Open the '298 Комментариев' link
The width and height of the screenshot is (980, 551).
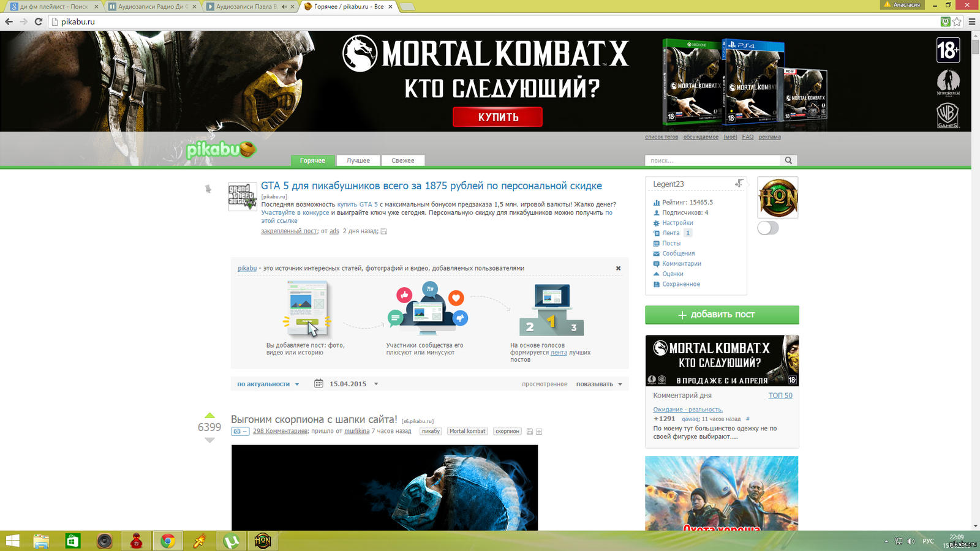(x=280, y=431)
